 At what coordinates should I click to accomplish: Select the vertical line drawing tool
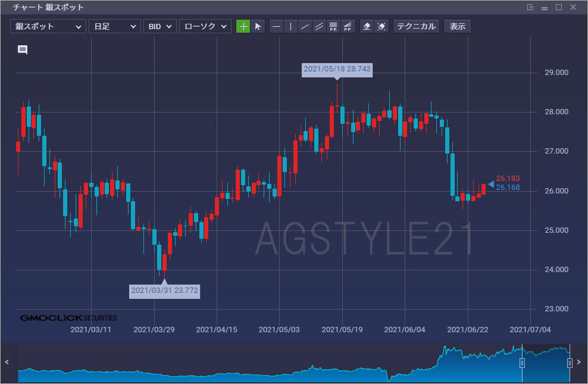tap(290, 26)
